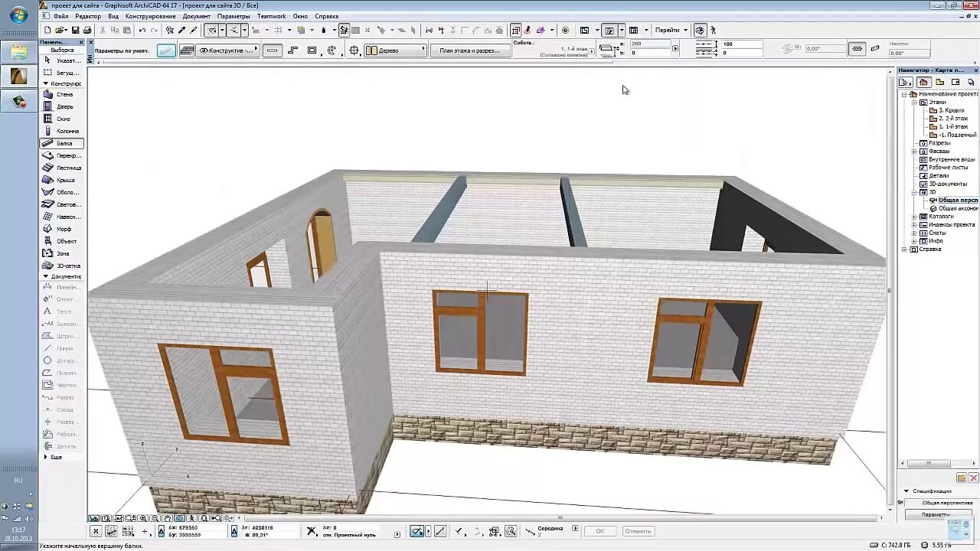Expand the Справка tree node in Navigator
The height and width of the screenshot is (551, 980).
[x=904, y=249]
